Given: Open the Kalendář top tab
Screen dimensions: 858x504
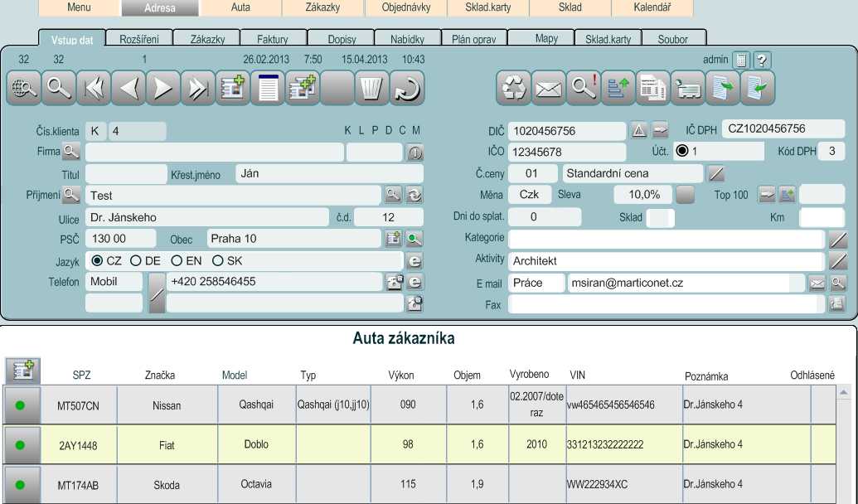Looking at the screenshot, I should pos(652,7).
